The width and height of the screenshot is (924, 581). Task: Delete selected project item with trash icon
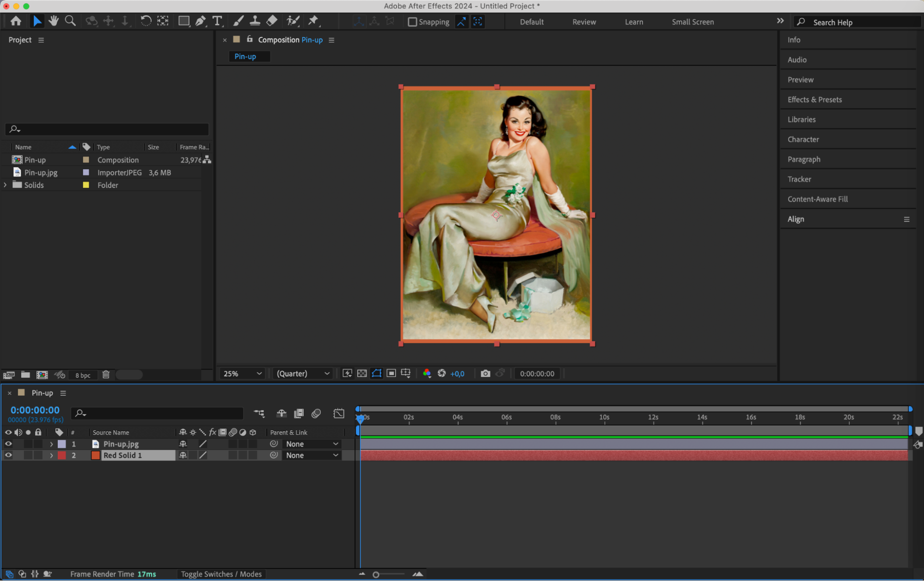click(x=106, y=375)
